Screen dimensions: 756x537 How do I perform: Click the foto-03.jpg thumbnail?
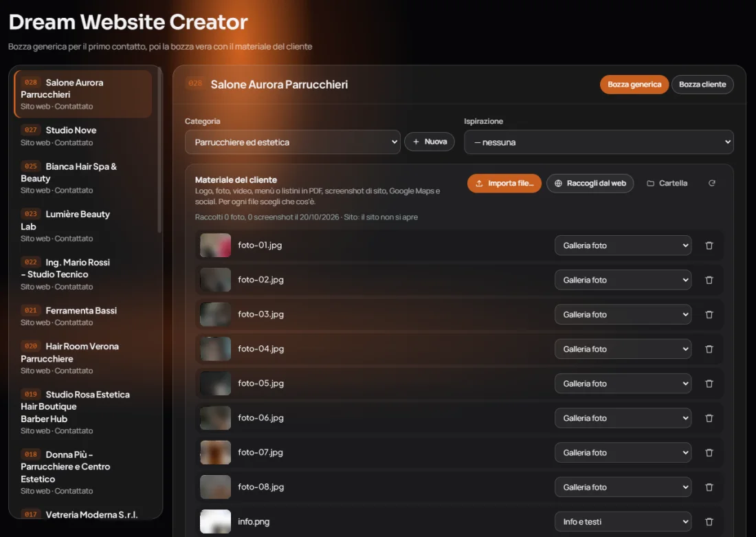(216, 314)
